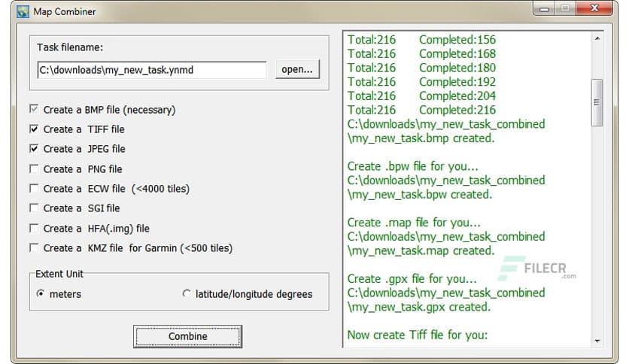Viewport: 629px width, 364px height.
Task: Click 'Now create Tiff file for you:' line
Action: (417, 335)
